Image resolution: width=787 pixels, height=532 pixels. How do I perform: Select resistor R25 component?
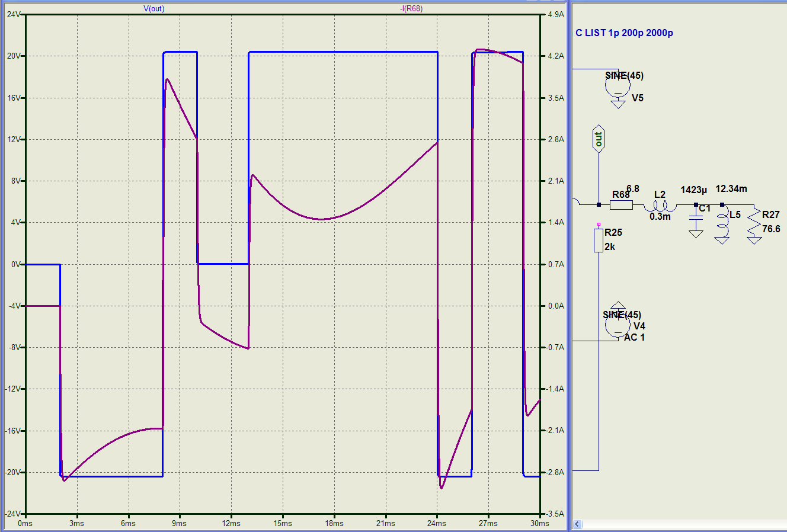(599, 240)
